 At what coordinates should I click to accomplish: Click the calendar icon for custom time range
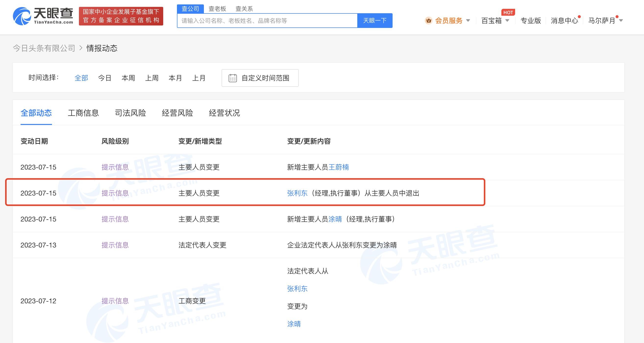pos(233,78)
